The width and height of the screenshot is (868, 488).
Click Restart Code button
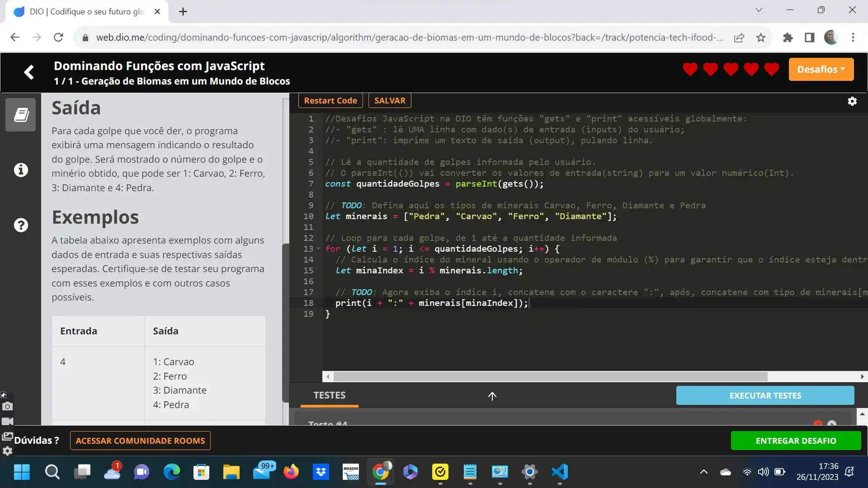coord(330,101)
